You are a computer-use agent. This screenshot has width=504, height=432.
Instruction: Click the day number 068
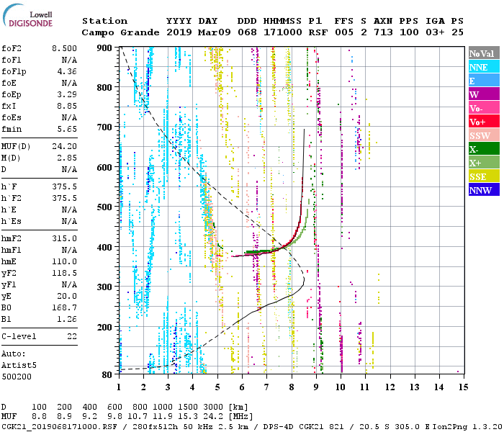[x=247, y=32]
